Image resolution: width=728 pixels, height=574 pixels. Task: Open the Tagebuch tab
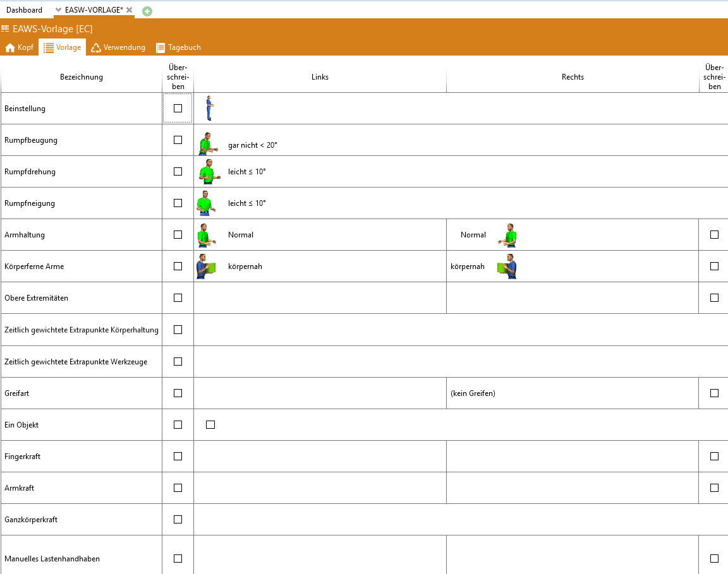point(179,47)
